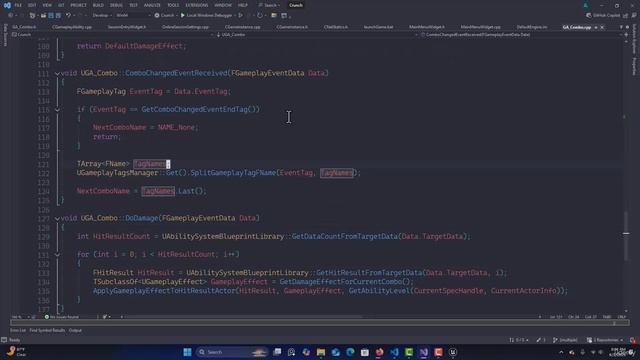Click the Windows Start button

tap(187, 352)
